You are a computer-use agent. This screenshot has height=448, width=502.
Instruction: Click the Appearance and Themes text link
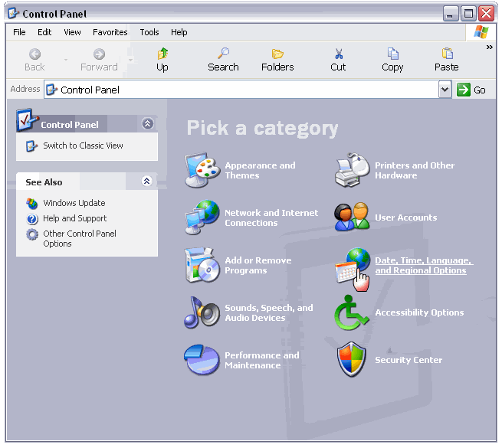coord(260,170)
